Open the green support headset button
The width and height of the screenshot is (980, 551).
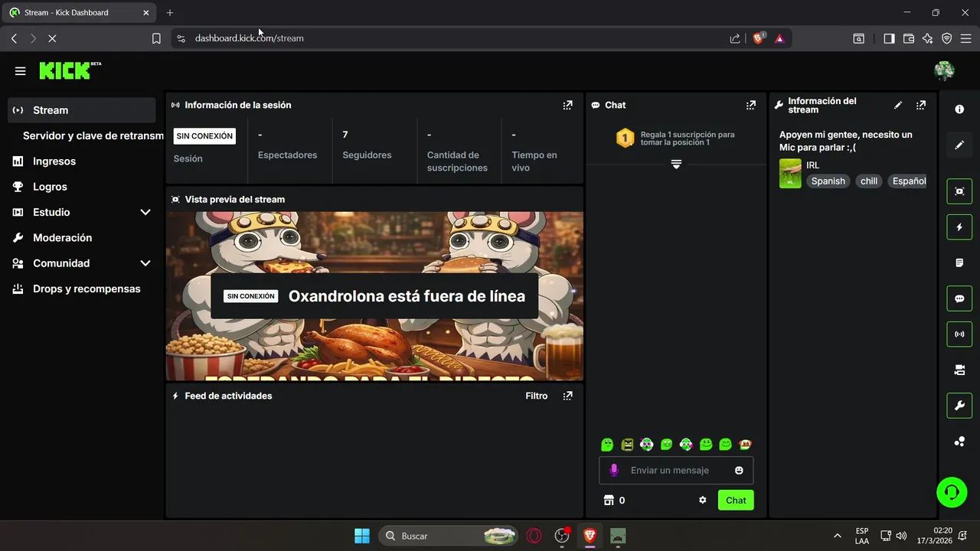[x=952, y=491]
